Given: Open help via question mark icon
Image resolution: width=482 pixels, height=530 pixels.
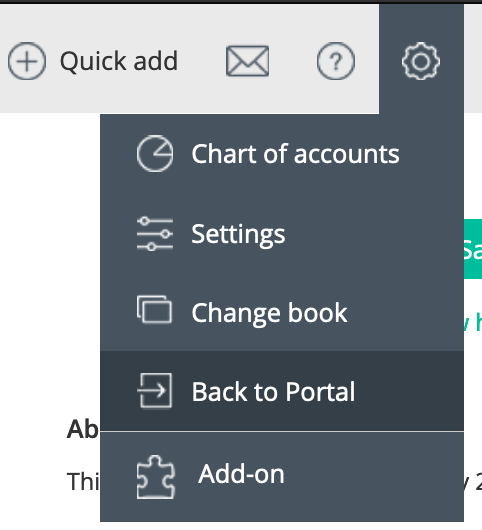Looking at the screenshot, I should (336, 61).
